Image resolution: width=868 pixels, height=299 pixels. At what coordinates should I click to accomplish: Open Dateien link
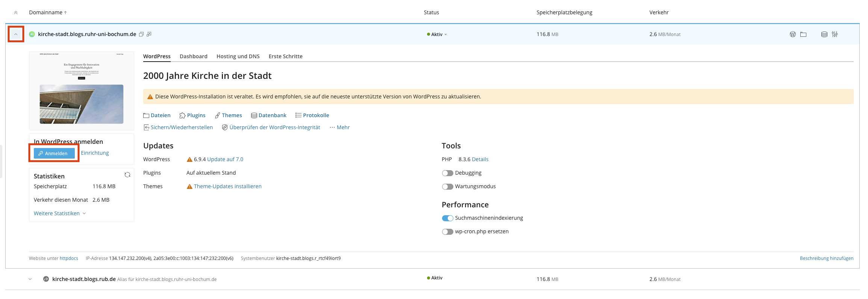click(157, 115)
